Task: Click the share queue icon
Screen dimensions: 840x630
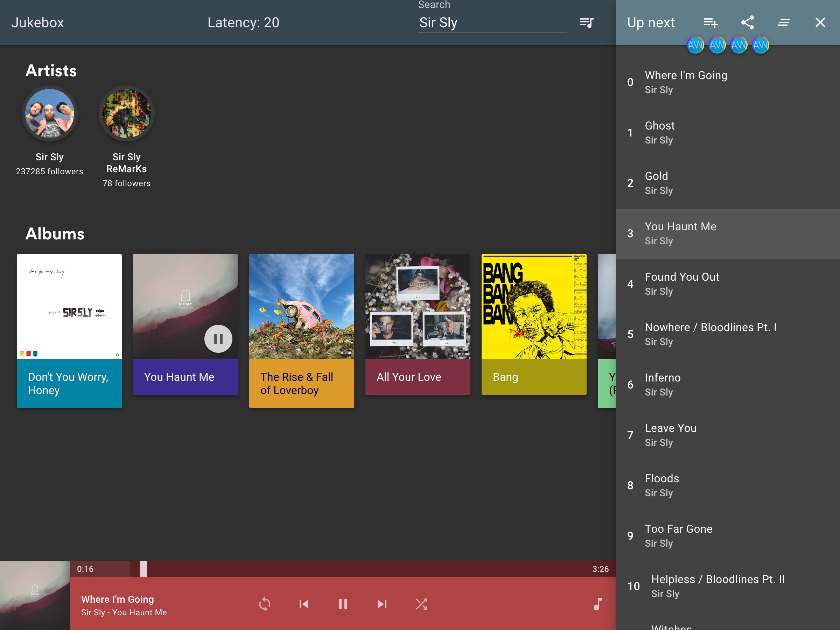Action: point(747,23)
